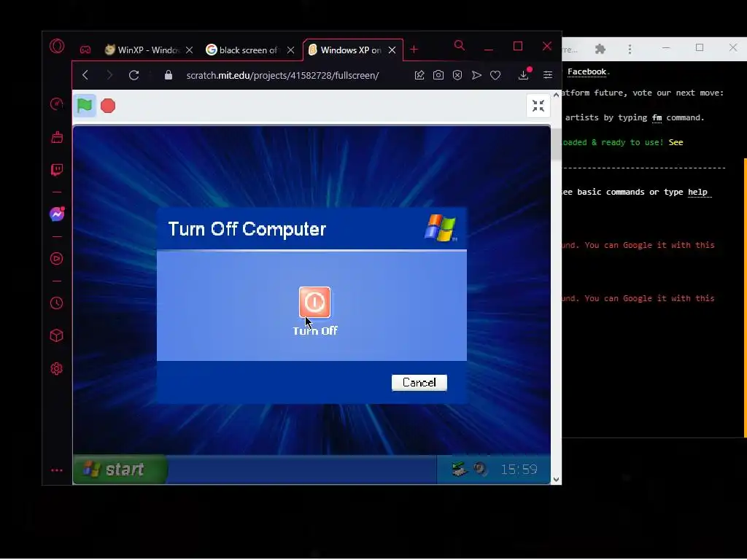Close the active Windows XP Scratch tab
747x560 pixels.
(x=392, y=50)
